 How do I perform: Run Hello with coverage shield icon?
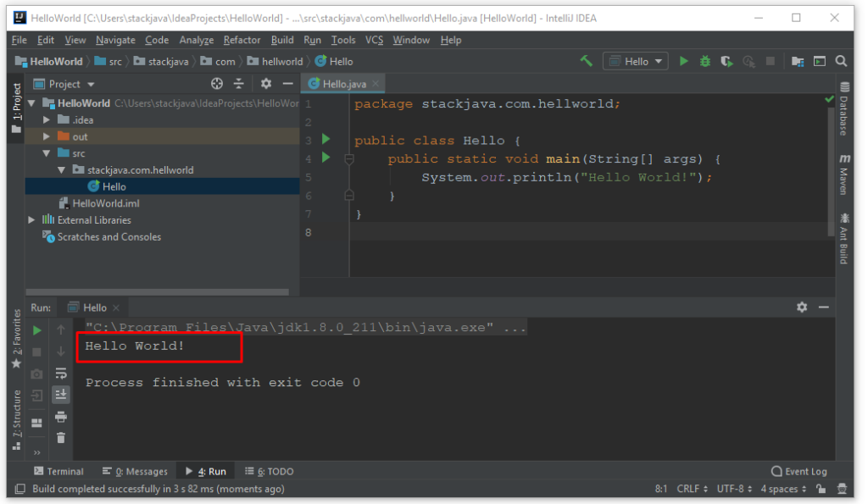click(726, 60)
